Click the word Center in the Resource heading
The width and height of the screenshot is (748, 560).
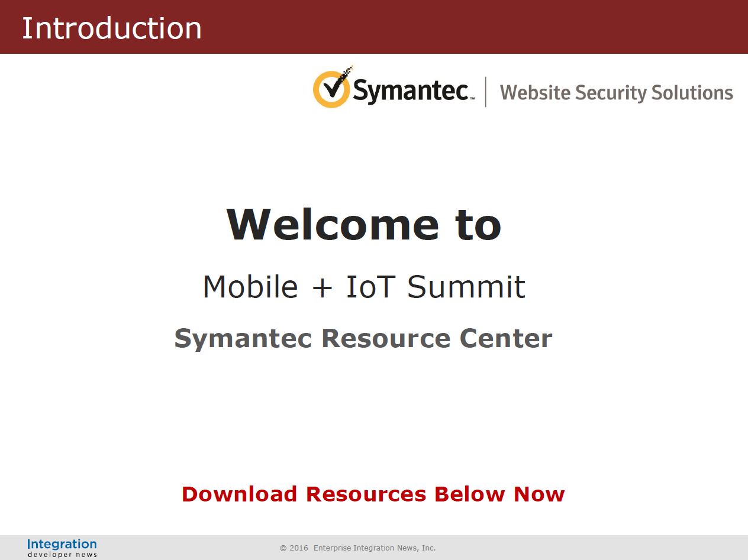pos(506,338)
